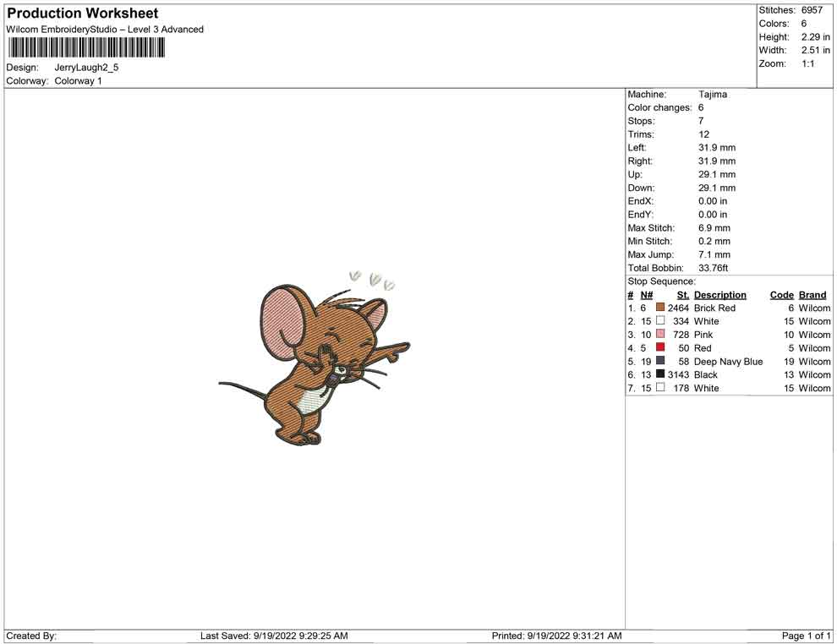Screen dimensions: 837x644
Task: Click the 'Colorway 1' value
Action: (78, 81)
